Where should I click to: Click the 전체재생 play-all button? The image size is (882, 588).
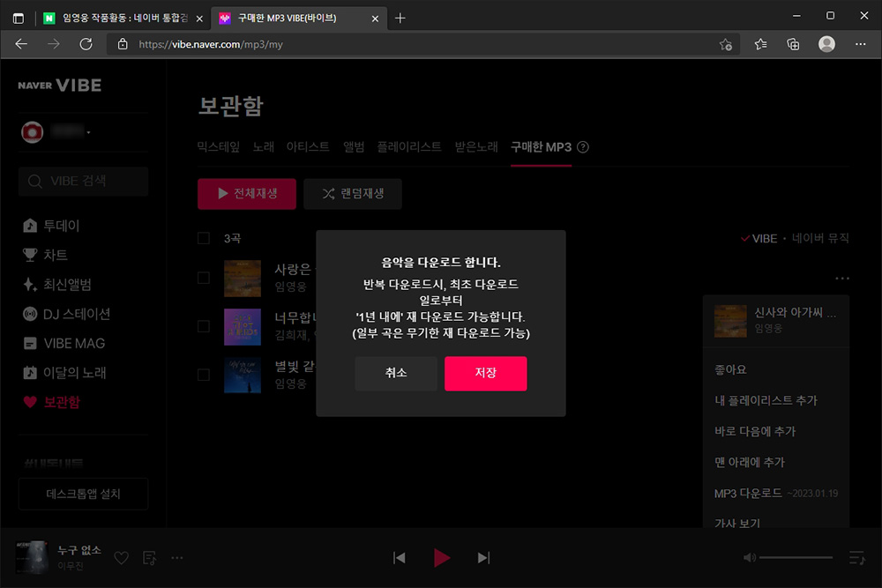pyautogui.click(x=247, y=194)
